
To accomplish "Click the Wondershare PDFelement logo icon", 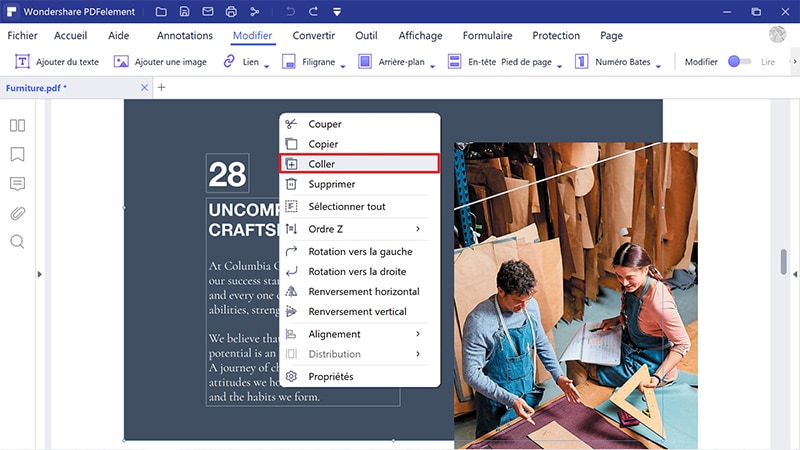I will point(11,11).
